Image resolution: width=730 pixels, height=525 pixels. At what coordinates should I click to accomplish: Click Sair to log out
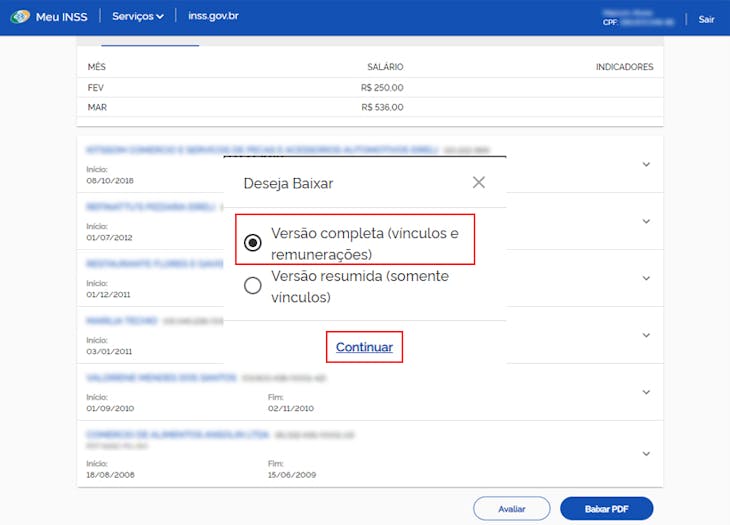coord(706,19)
